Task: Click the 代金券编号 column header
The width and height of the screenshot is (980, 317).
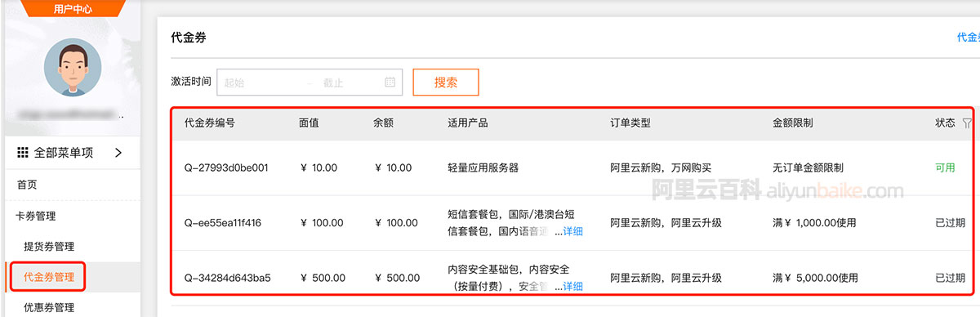Action: (x=211, y=123)
